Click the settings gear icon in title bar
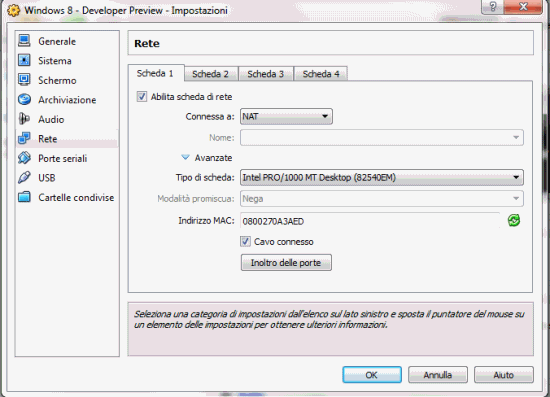This screenshot has width=550, height=397. (x=14, y=11)
